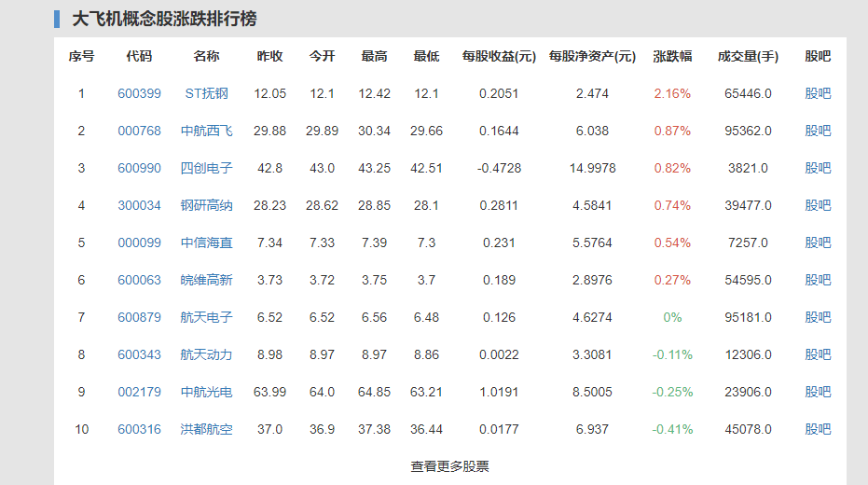The image size is (868, 485).
Task: Click the 代码 column header
Action: (x=139, y=57)
